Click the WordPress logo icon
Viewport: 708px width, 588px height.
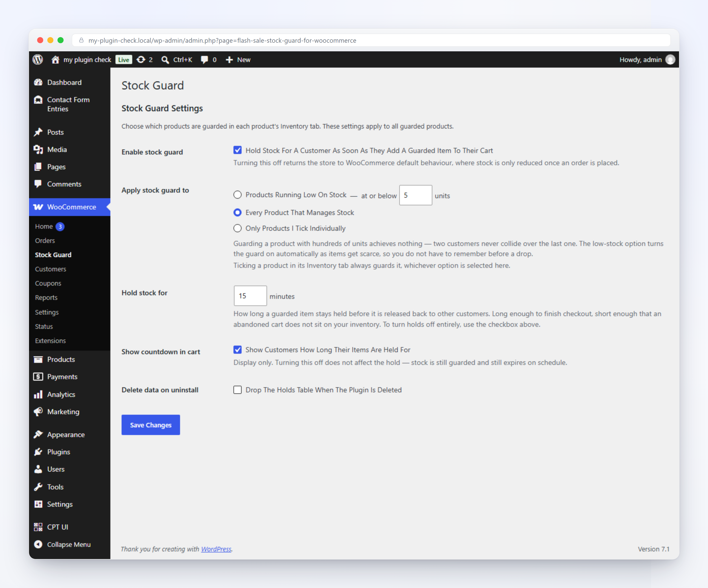point(38,60)
